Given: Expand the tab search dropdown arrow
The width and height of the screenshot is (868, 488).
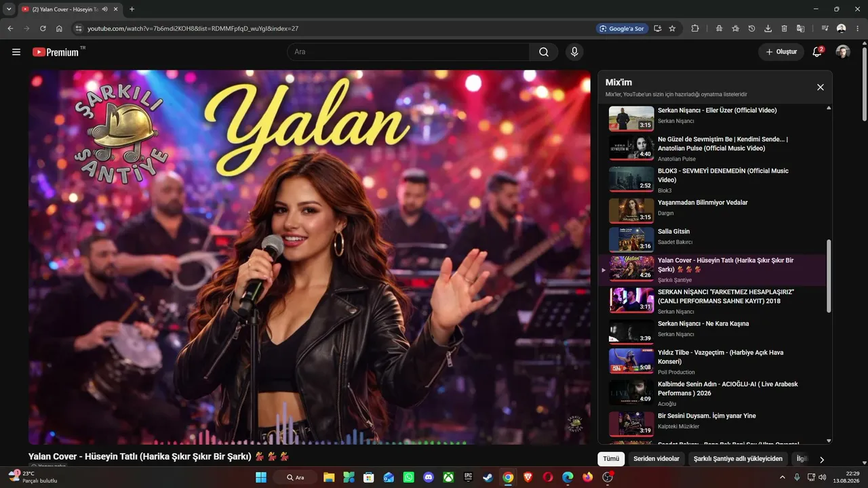Looking at the screenshot, I should [9, 9].
